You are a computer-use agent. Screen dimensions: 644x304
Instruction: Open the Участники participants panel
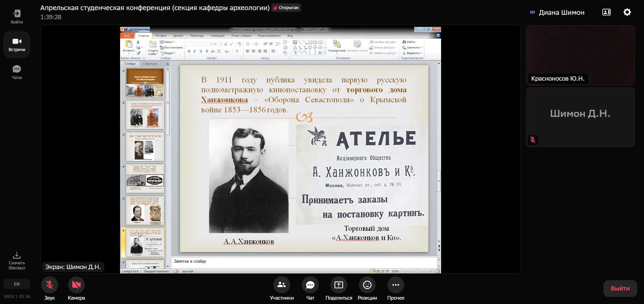click(282, 285)
